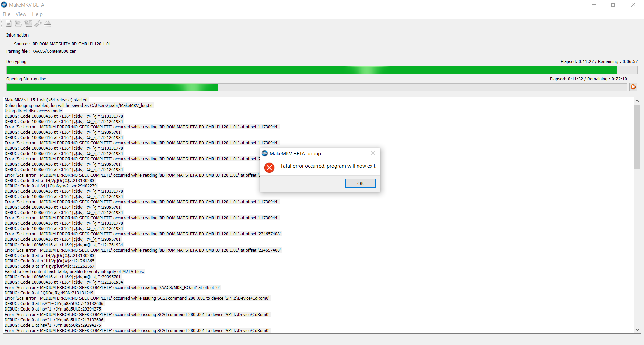The image size is (644, 345).
Task: Click the Open files toolbar icon
Action: [x=18, y=24]
